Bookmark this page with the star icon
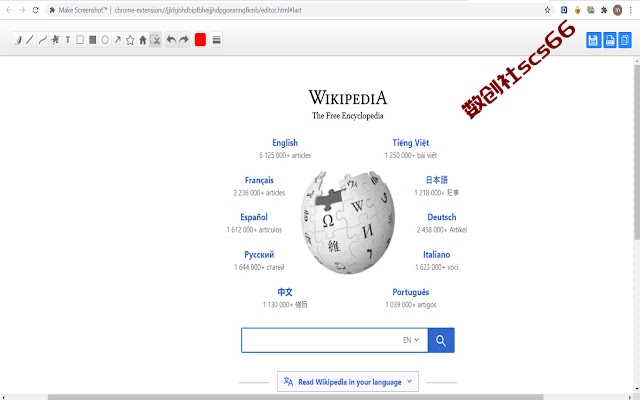640x400 pixels. [547, 10]
